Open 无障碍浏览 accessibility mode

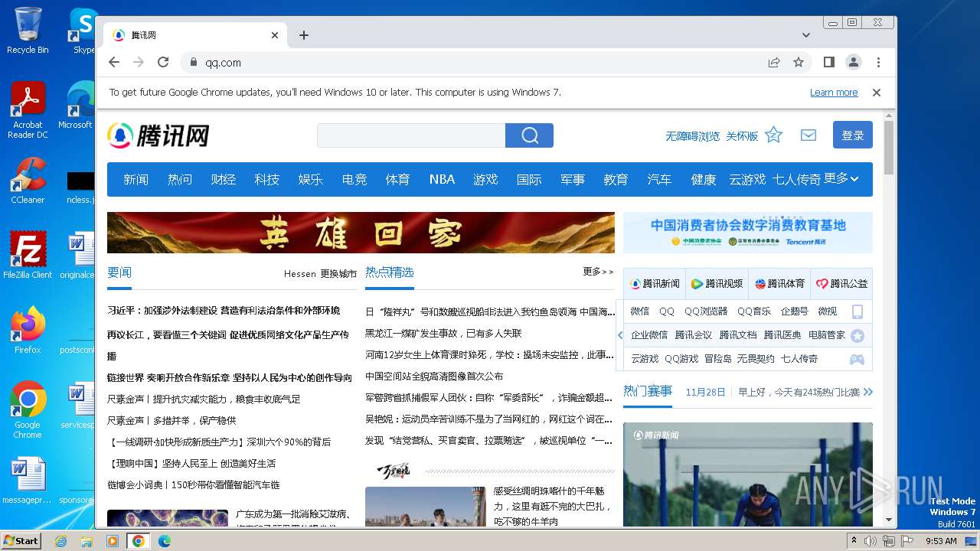tap(692, 136)
